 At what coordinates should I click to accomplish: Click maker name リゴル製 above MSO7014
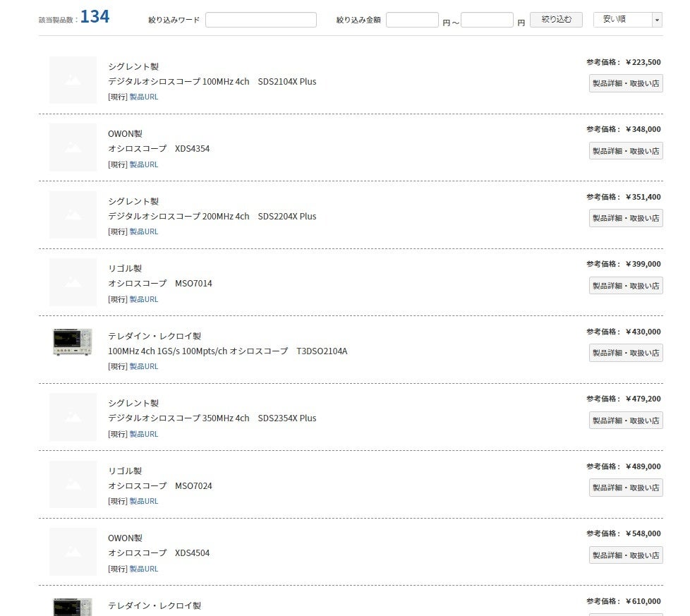coord(125,268)
